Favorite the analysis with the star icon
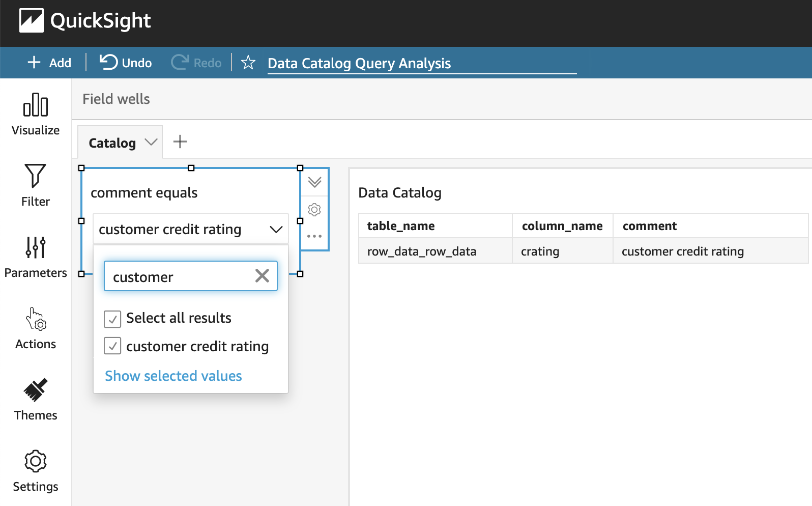The image size is (812, 506). coord(248,63)
